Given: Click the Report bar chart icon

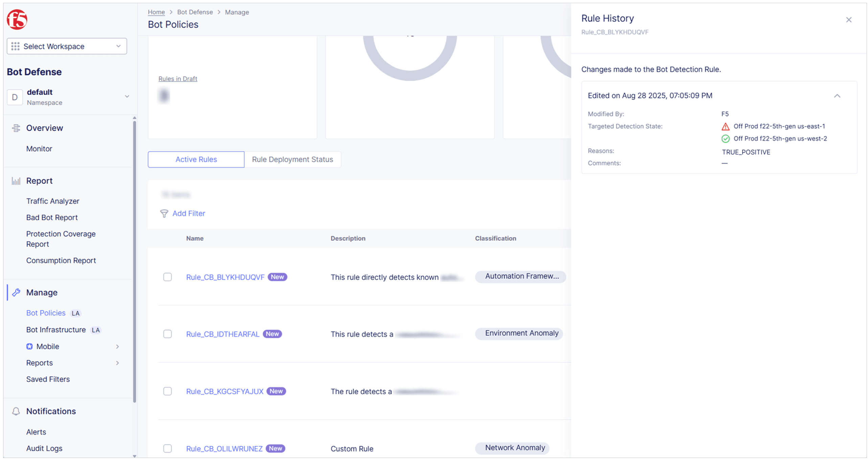Looking at the screenshot, I should 16,181.
